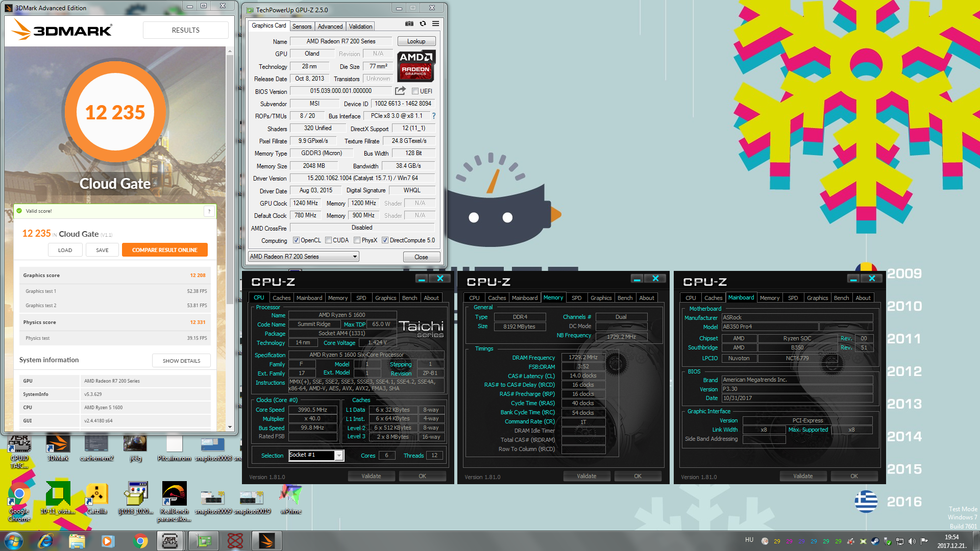Open the wPrime desktop icon

point(291,498)
